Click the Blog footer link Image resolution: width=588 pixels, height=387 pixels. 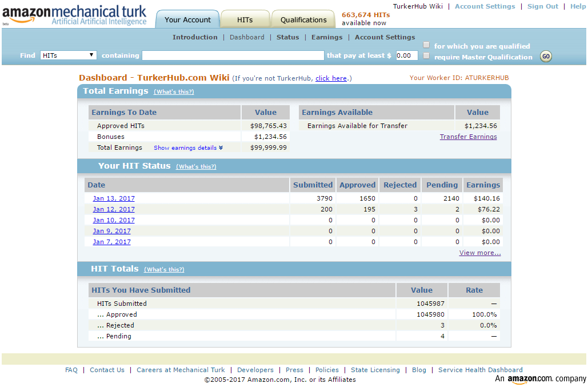tap(419, 370)
